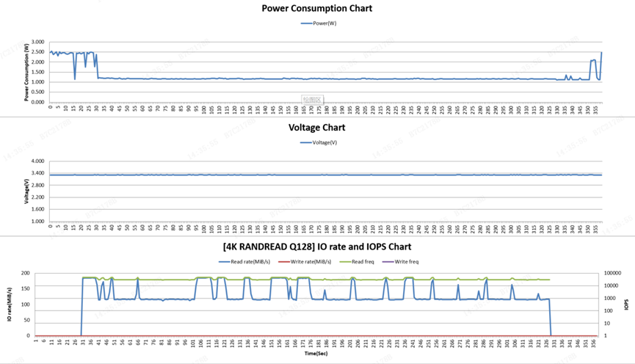Click the 1000 tick on the IOPS axis
The image size is (635, 364).
click(610, 299)
